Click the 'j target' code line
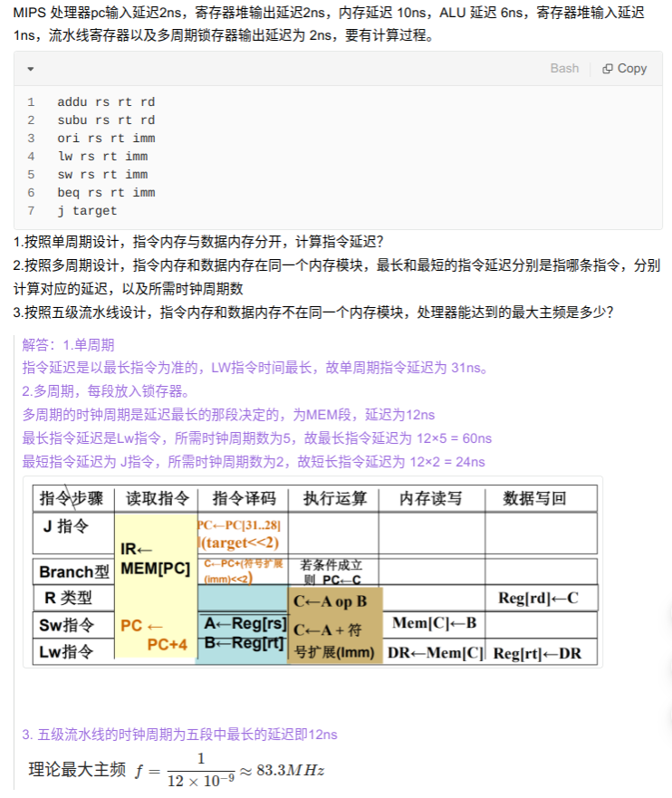This screenshot has width=672, height=798. [x=87, y=211]
